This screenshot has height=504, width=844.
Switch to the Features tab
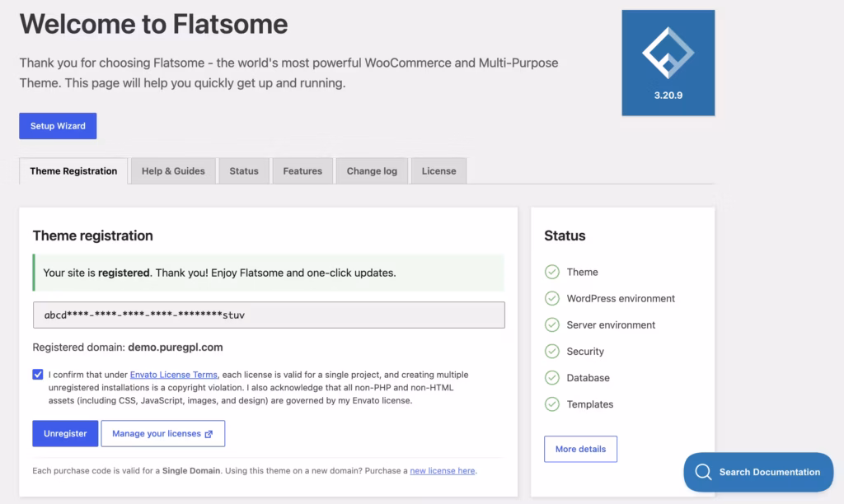(x=302, y=171)
